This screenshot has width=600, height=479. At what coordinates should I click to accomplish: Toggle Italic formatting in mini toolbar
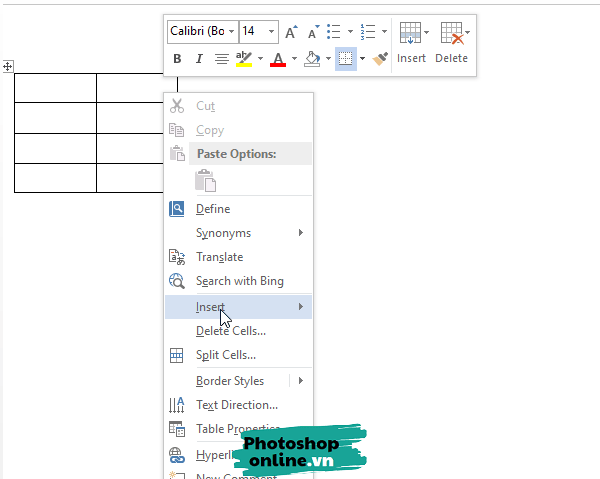point(198,59)
